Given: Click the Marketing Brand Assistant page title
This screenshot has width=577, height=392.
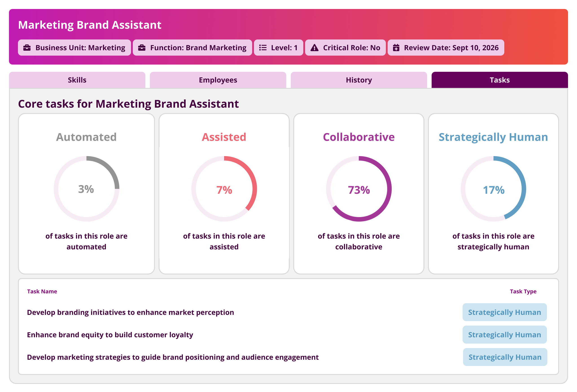Looking at the screenshot, I should pos(90,25).
